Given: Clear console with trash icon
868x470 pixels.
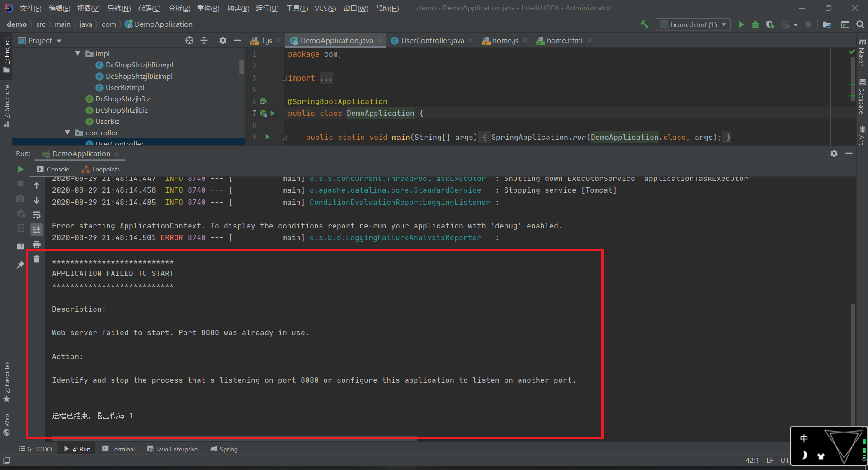Looking at the screenshot, I should [37, 259].
